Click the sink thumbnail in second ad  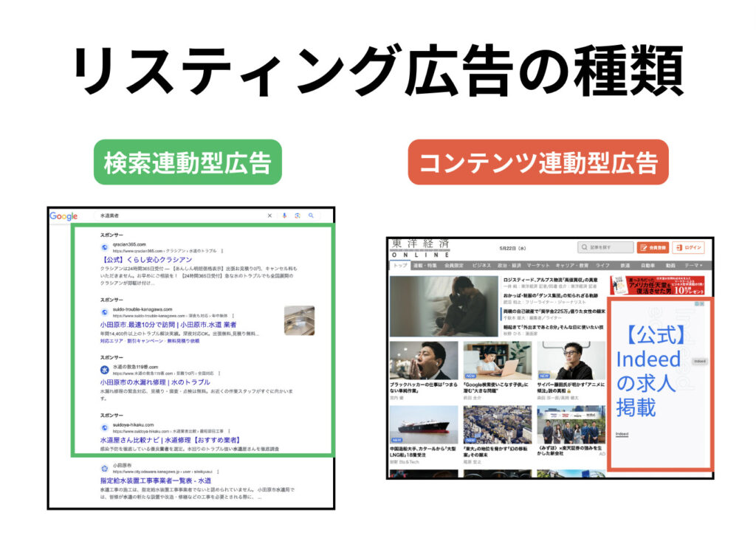coord(299,320)
